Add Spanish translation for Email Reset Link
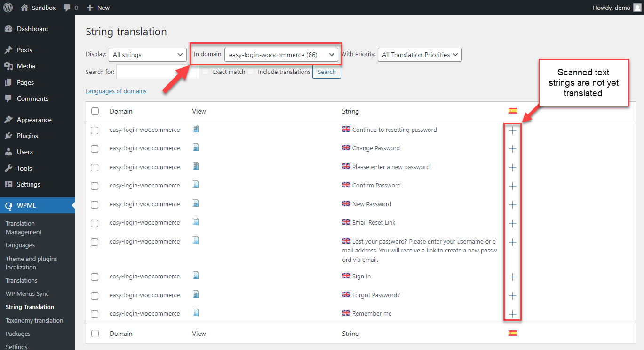This screenshot has width=644, height=350. pos(513,223)
